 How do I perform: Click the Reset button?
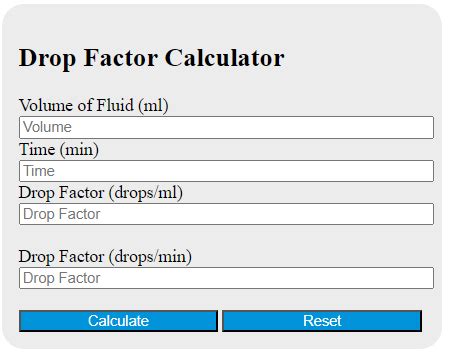322,321
